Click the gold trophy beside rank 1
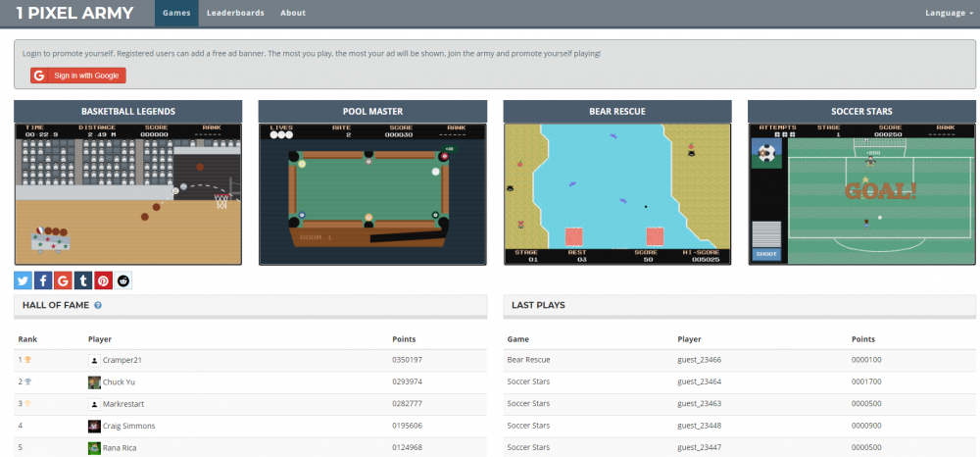 (x=27, y=360)
